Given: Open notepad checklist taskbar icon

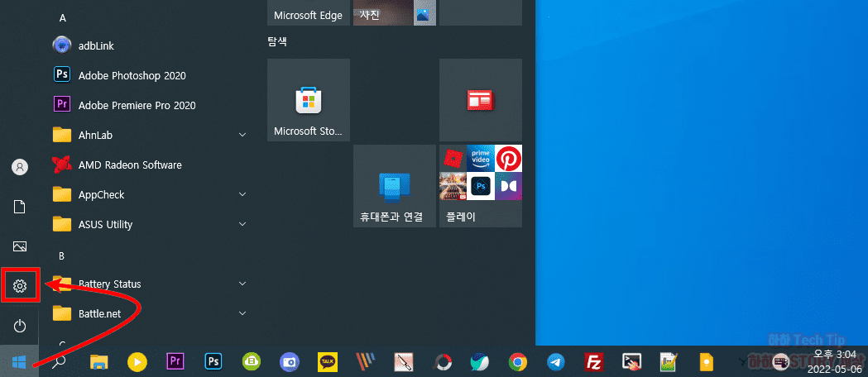Looking at the screenshot, I should click(x=669, y=362).
